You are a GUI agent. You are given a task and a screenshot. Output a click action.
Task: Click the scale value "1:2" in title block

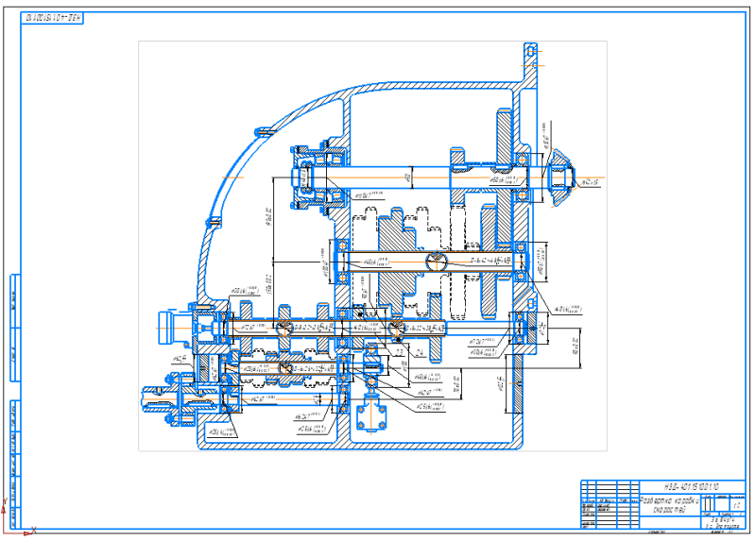(x=736, y=506)
